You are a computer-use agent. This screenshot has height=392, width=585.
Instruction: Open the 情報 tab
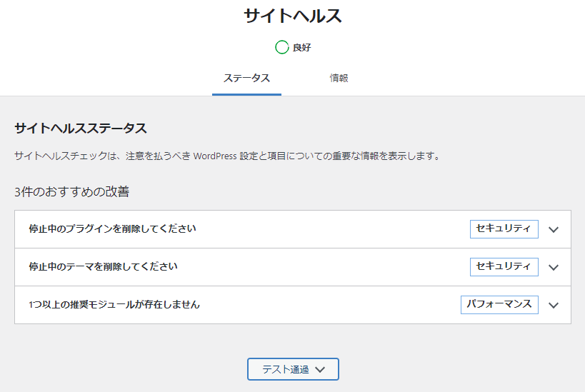point(339,79)
